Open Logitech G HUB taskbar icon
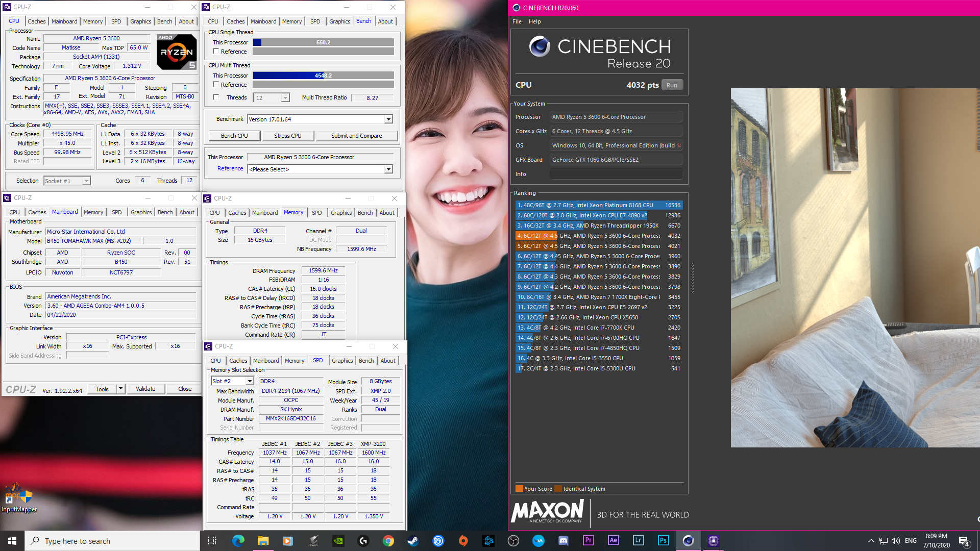 click(x=363, y=541)
